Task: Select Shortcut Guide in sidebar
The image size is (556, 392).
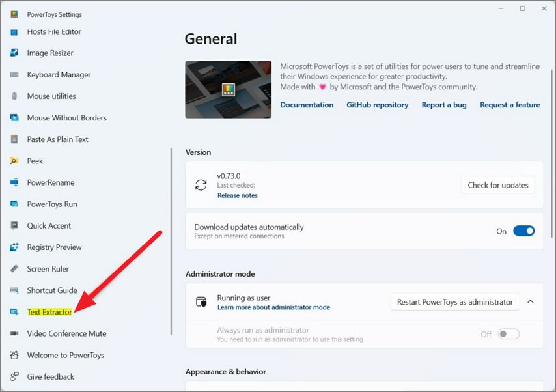Action: [x=52, y=290]
